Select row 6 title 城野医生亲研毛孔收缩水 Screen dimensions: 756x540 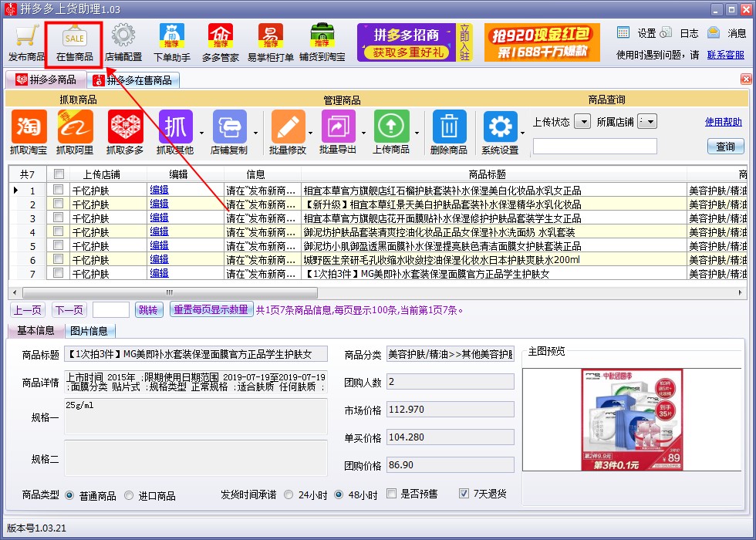441,260
